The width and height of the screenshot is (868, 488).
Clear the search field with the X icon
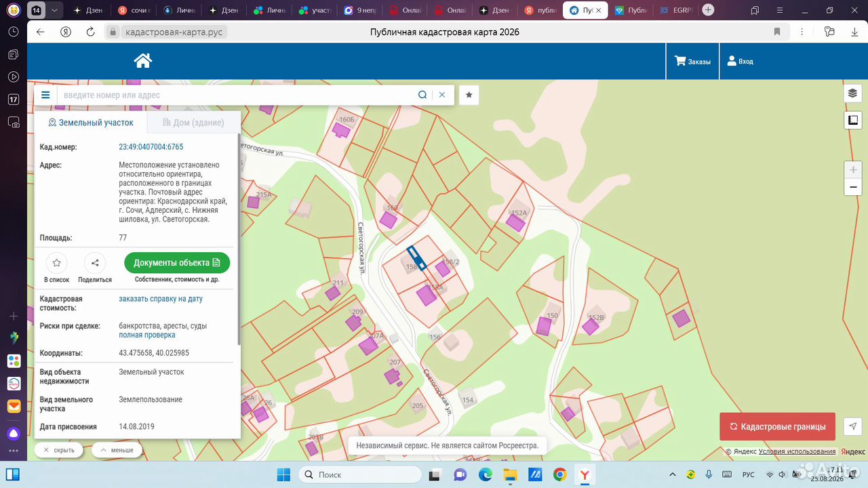click(442, 95)
